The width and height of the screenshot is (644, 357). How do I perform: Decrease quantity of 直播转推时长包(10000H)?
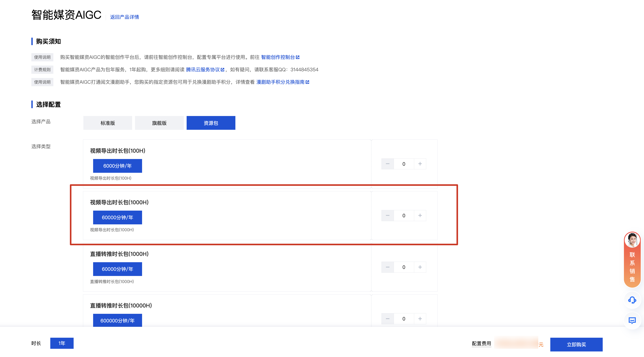click(x=388, y=319)
